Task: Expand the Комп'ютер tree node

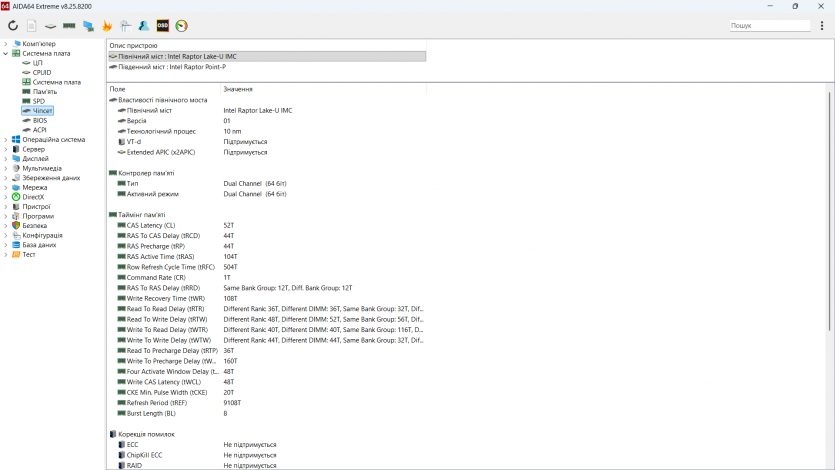Action: tap(5, 44)
